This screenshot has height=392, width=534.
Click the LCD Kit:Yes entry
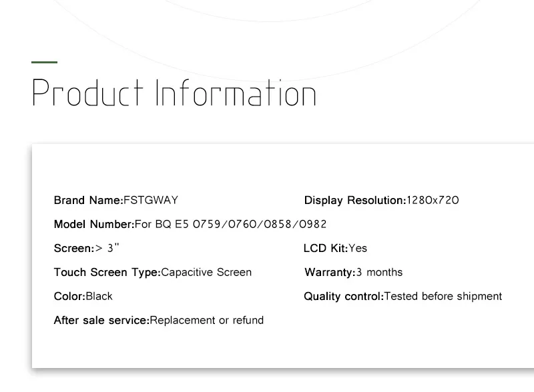coord(335,248)
